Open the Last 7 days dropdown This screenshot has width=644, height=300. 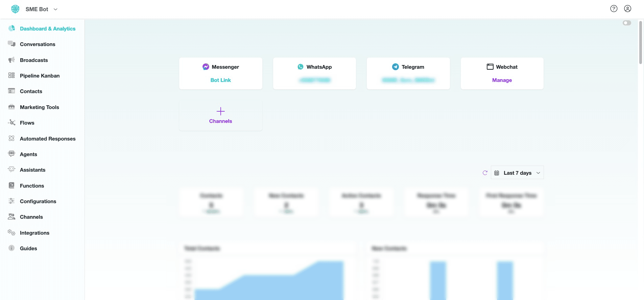pyautogui.click(x=517, y=172)
